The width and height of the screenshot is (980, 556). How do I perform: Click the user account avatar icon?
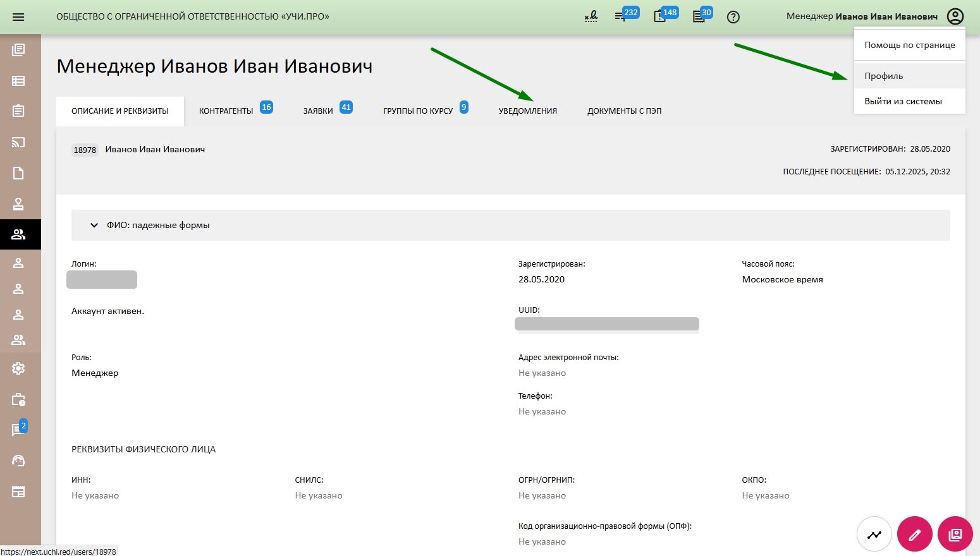pyautogui.click(x=955, y=16)
